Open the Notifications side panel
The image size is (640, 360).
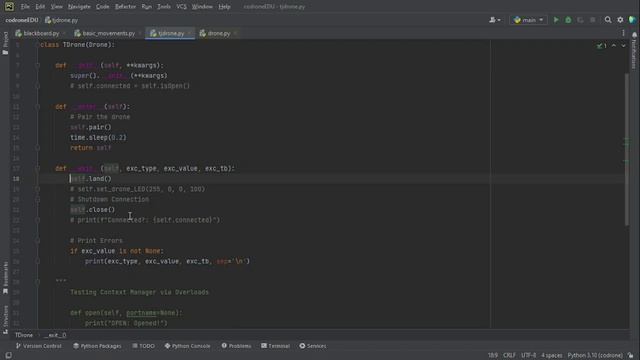tap(634, 51)
